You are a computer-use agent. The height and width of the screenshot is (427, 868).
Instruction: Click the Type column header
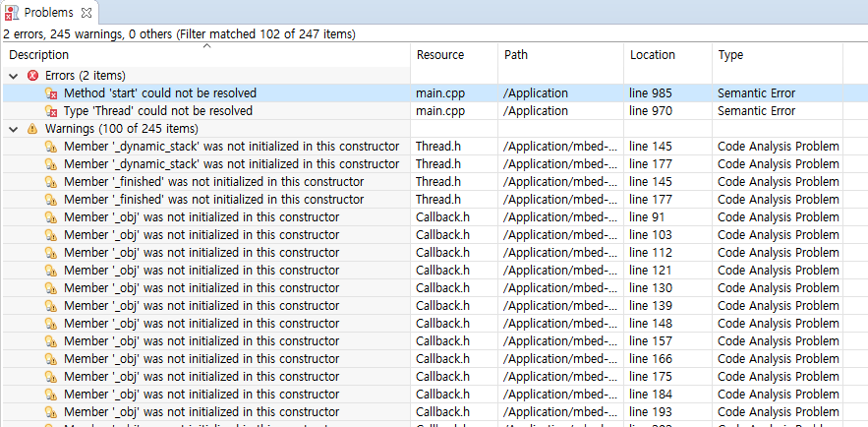pyautogui.click(x=730, y=55)
